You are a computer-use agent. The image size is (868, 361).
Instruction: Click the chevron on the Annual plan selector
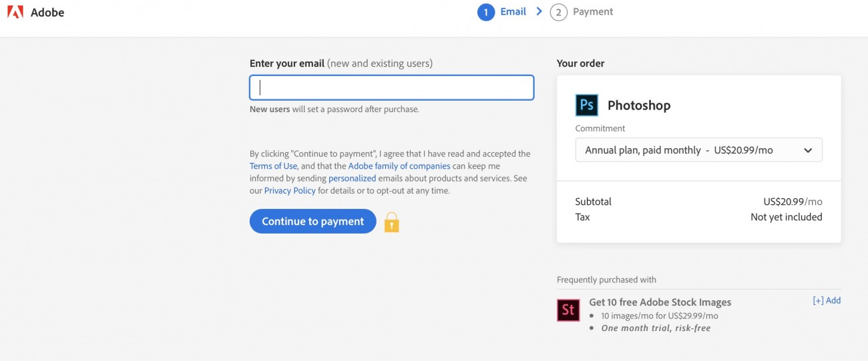(808, 151)
